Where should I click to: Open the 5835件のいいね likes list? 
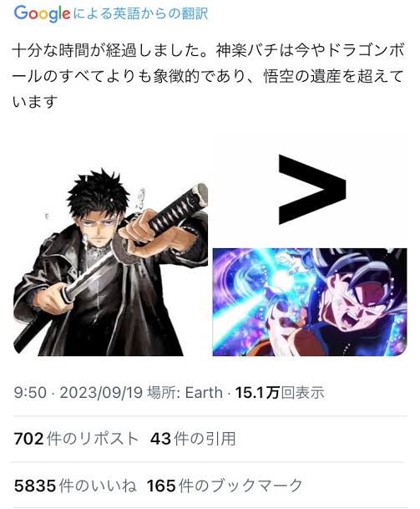click(x=75, y=486)
